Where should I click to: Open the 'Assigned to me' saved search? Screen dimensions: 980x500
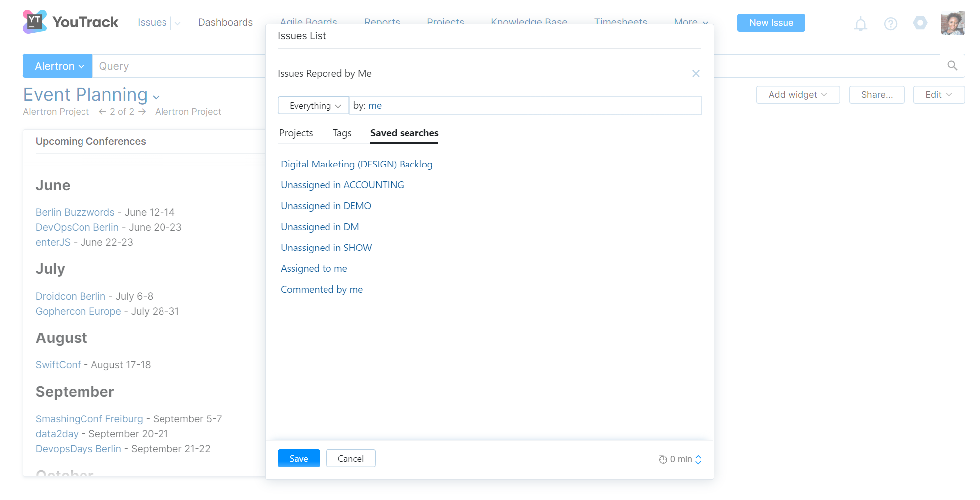314,268
